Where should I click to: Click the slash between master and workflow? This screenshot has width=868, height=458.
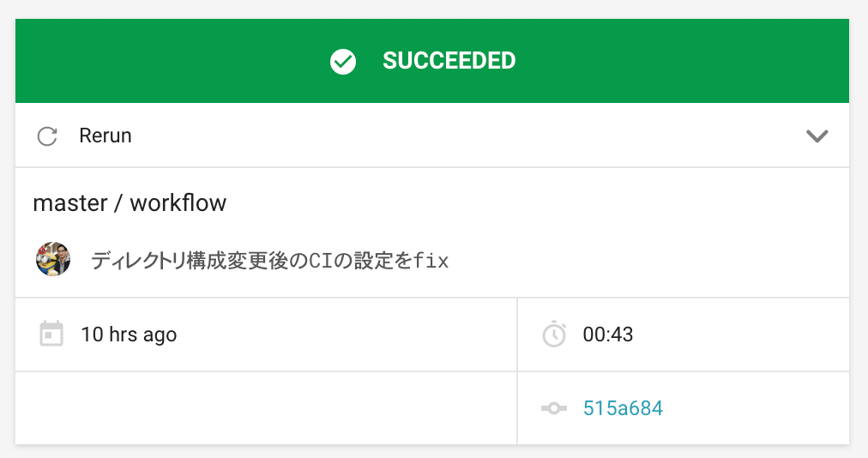(118, 203)
